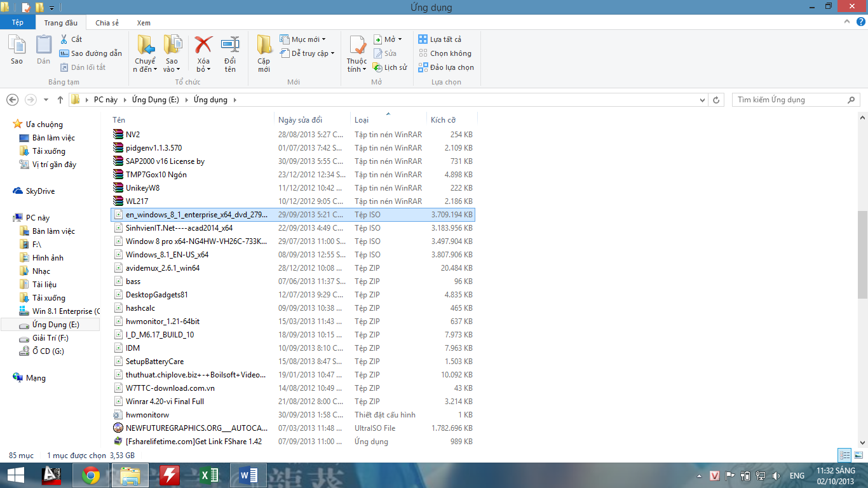Open Chuyển đến move-to dropdown
Screen dimensions: 868x488
[x=146, y=65]
